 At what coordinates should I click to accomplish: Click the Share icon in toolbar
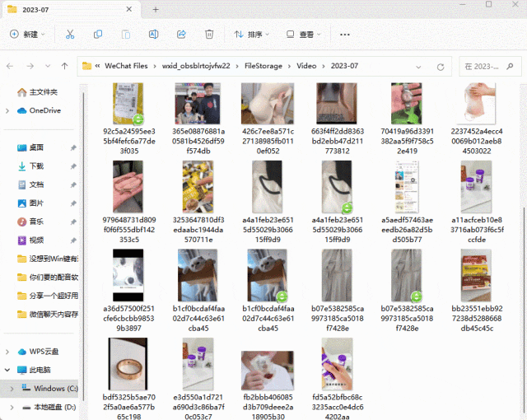pos(181,35)
